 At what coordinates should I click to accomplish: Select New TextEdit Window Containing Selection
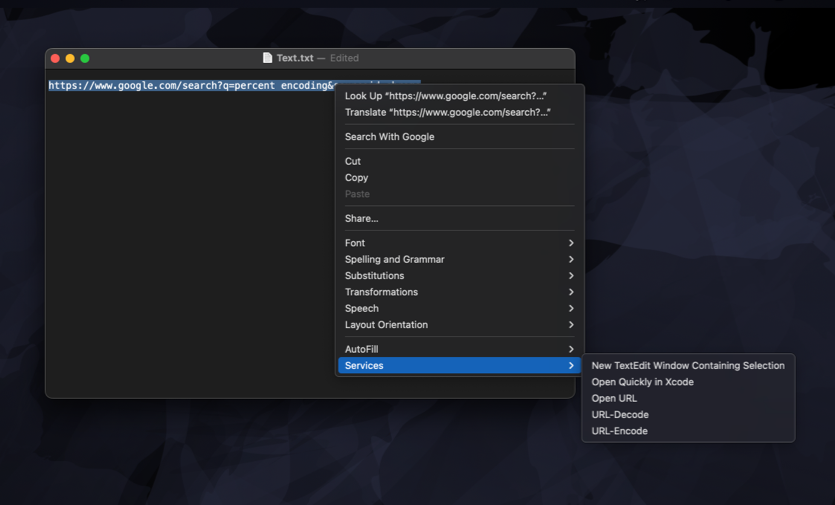click(x=688, y=365)
